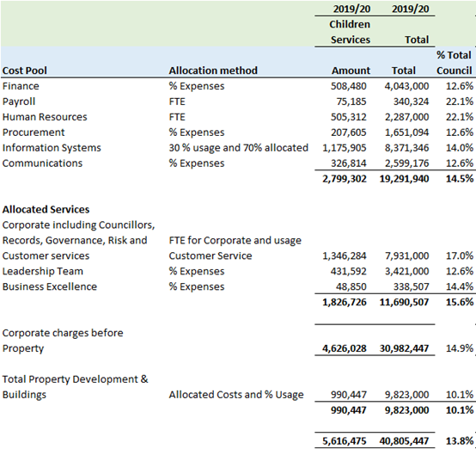Screen dimensions: 476x449
Task: Select Leadership Team amount 431,592
Action: point(349,271)
